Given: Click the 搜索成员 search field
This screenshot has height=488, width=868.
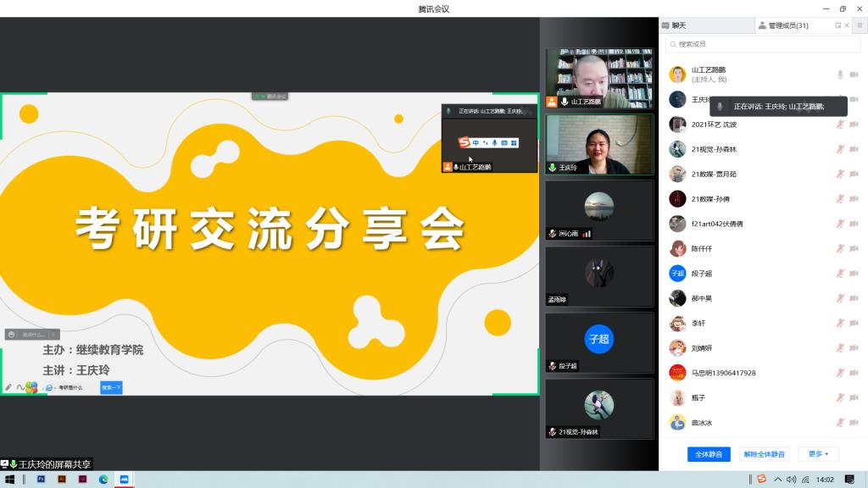Looking at the screenshot, I should point(763,44).
